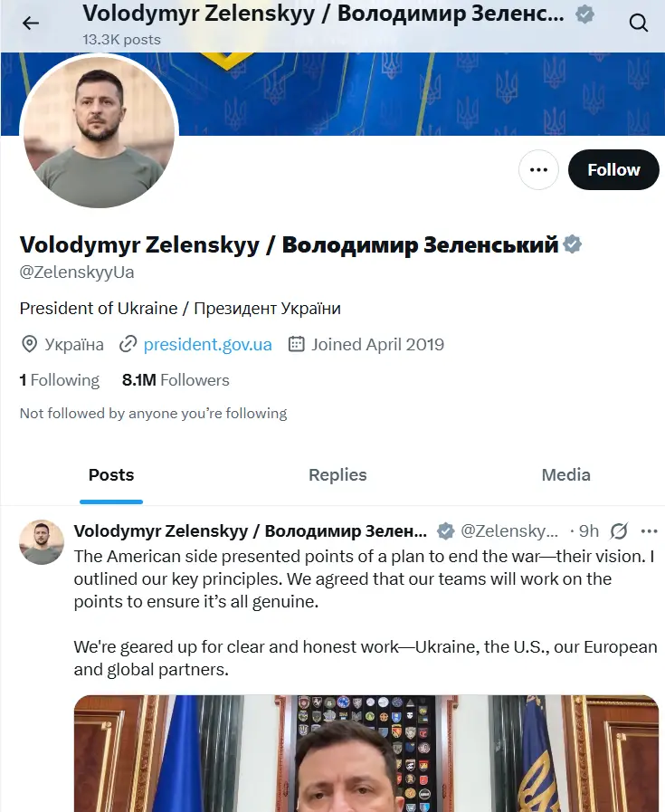
Task: Click the Grok explain icon on the post
Action: (619, 531)
